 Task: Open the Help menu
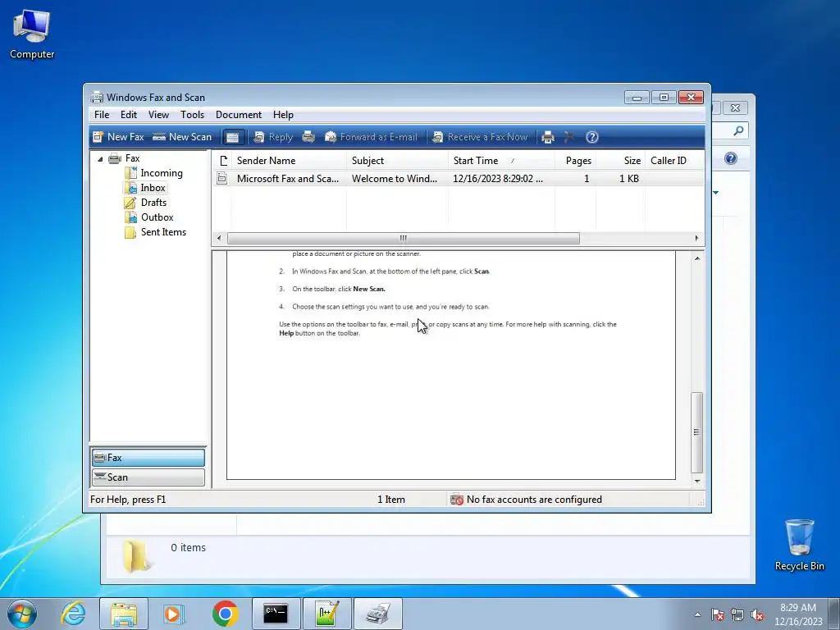pos(283,115)
